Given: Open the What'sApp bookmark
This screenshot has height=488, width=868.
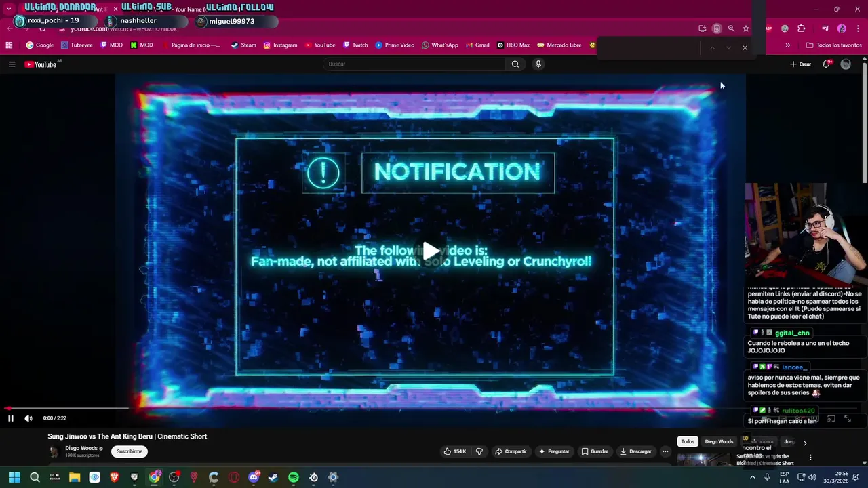Looking at the screenshot, I should point(439,45).
